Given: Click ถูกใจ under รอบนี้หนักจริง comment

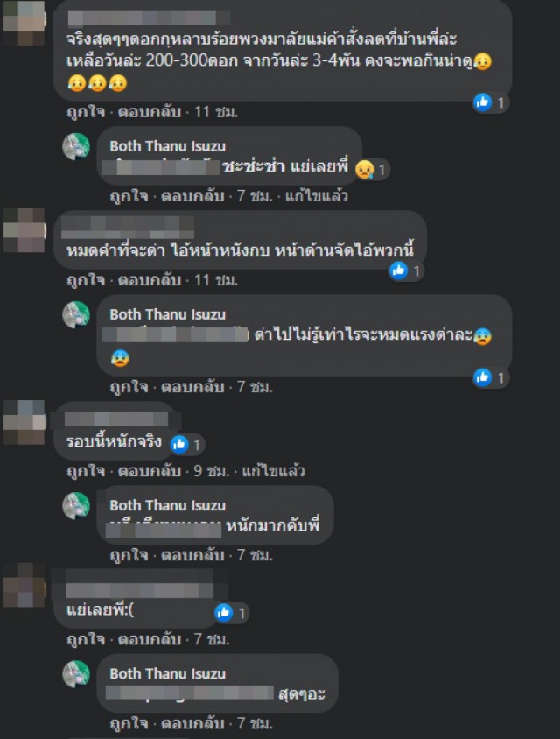Looking at the screenshot, I should pos(86,471).
